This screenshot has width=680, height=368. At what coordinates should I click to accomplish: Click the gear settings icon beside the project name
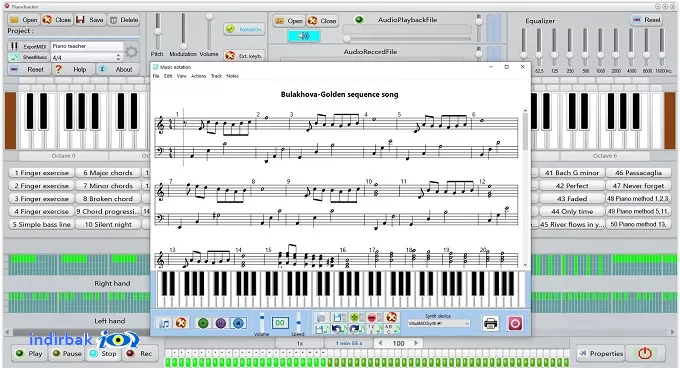131,52
